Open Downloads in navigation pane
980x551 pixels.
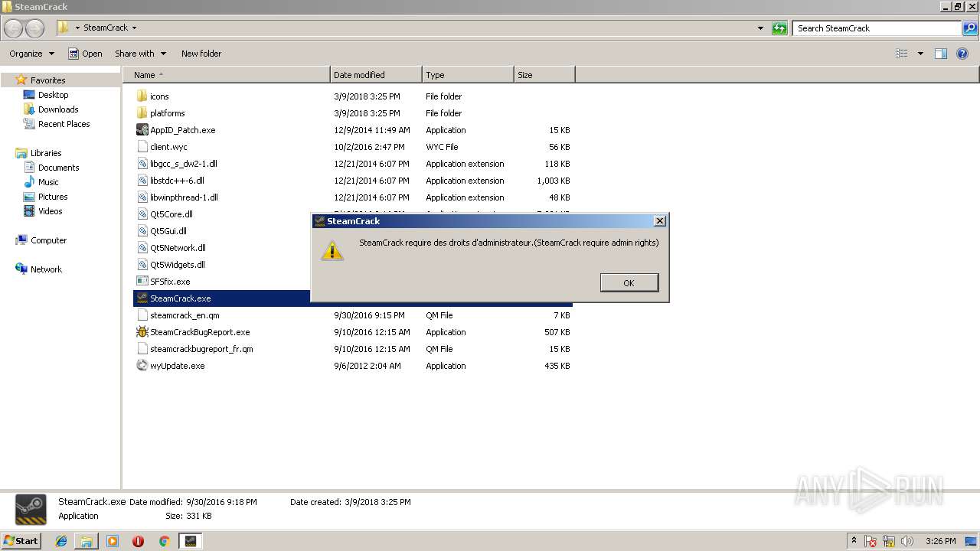58,109
